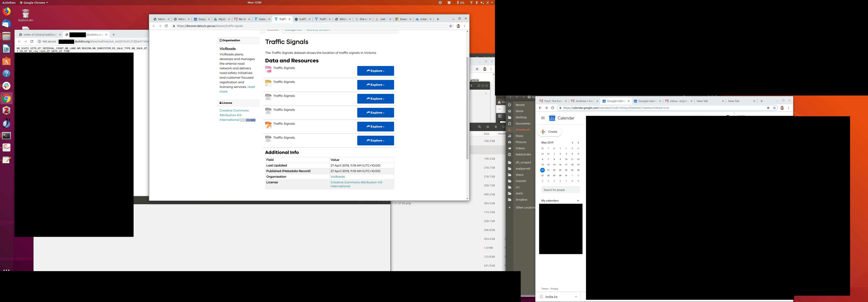Select May 24 in mini calendar
Viewport: 868px width, 302px height.
pos(566,170)
